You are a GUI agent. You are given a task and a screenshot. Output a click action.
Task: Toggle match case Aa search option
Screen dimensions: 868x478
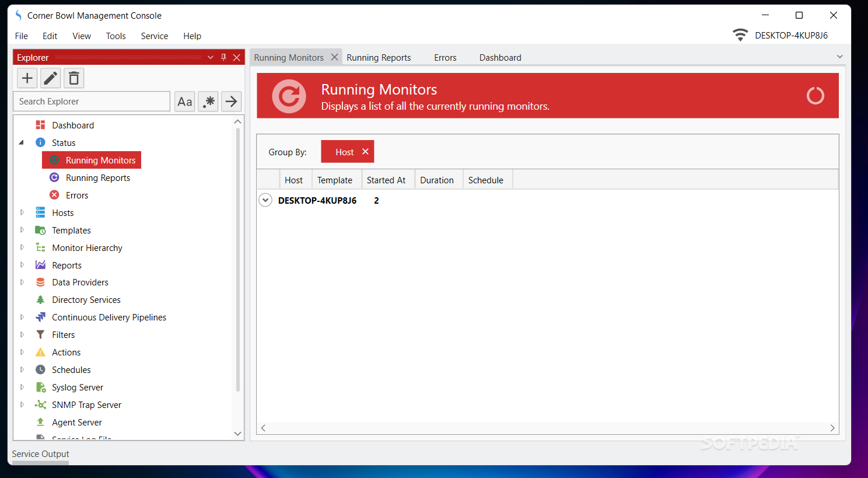[185, 102]
